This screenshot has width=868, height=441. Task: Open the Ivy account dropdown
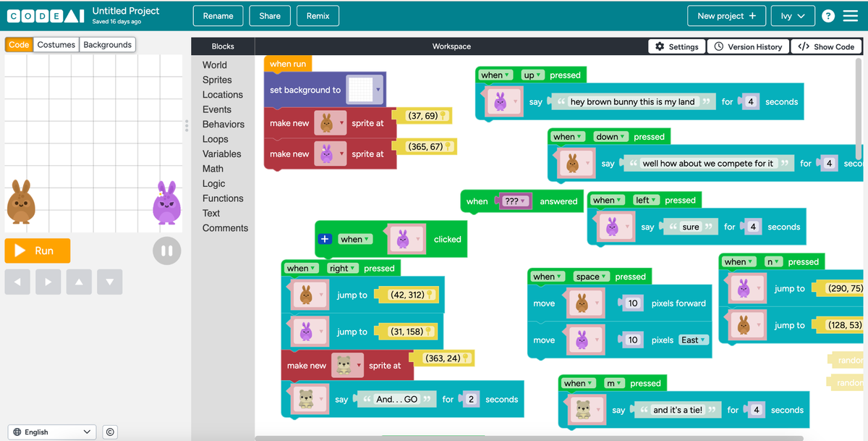tap(793, 16)
